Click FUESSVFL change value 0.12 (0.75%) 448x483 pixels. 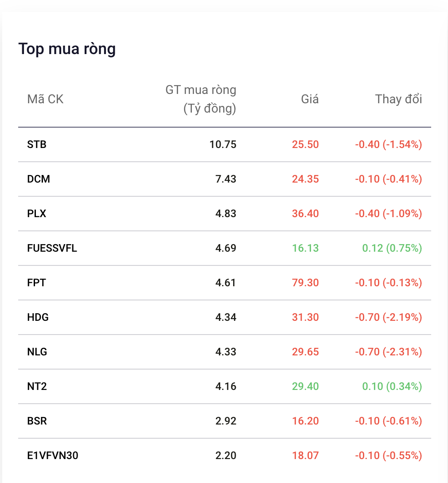coord(392,248)
